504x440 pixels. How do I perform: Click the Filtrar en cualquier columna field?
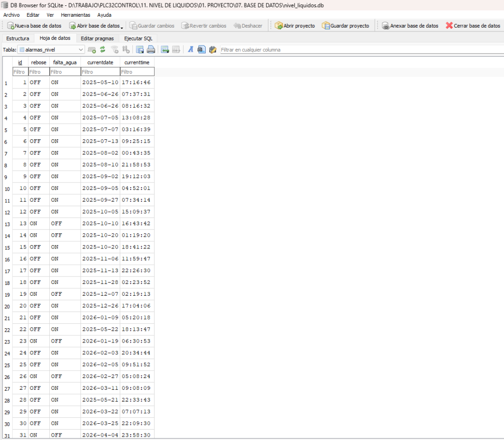pyautogui.click(x=362, y=50)
